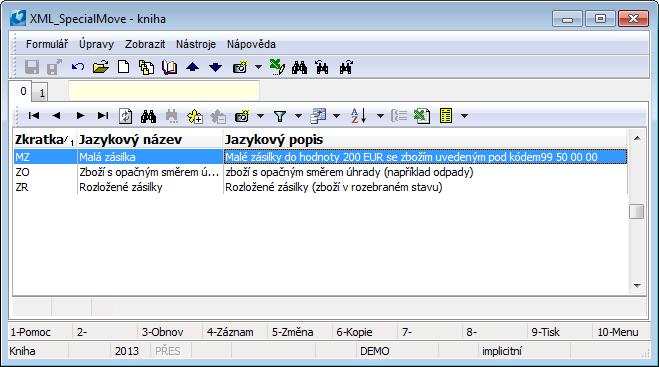Expand the filter funnel dropdown arrow

pyautogui.click(x=298, y=116)
